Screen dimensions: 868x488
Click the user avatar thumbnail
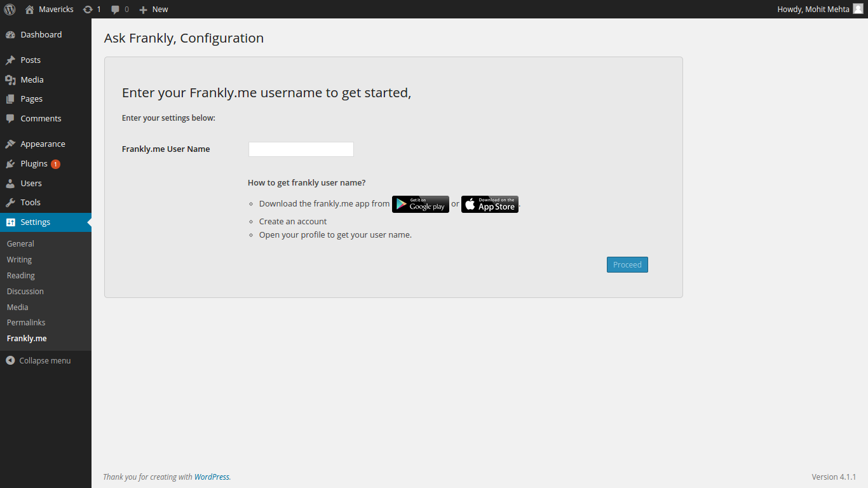(x=858, y=9)
